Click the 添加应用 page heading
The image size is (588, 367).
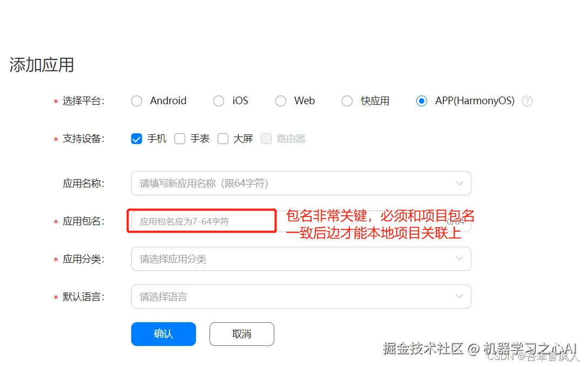coord(42,65)
